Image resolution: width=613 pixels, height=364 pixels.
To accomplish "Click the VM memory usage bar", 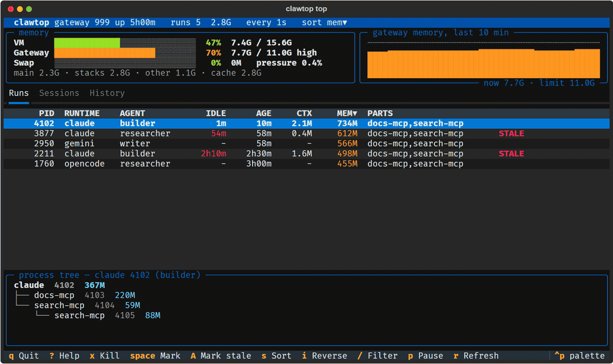I will [x=124, y=43].
